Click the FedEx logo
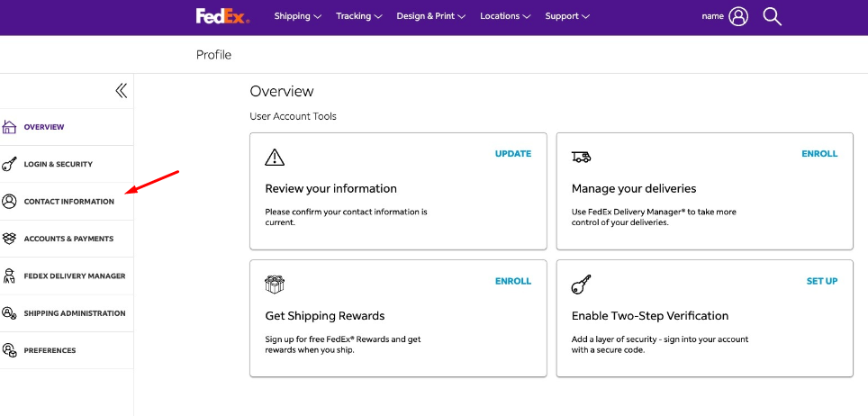 (x=222, y=16)
